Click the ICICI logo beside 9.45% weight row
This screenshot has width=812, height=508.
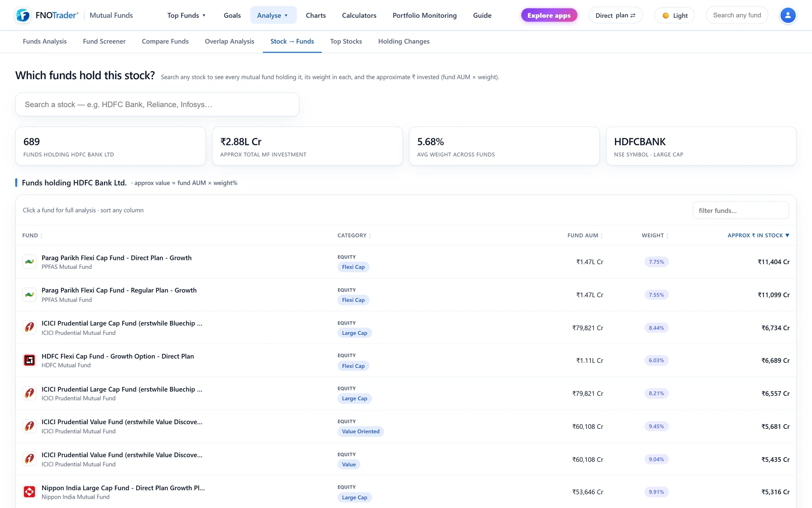coord(29,426)
